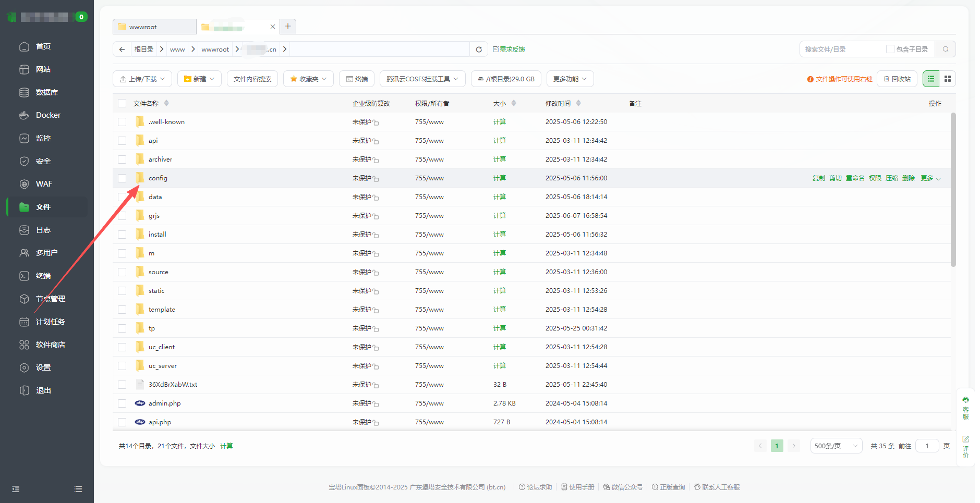Click the 回收站 button
This screenshot has height=503, width=980.
pyautogui.click(x=897, y=79)
